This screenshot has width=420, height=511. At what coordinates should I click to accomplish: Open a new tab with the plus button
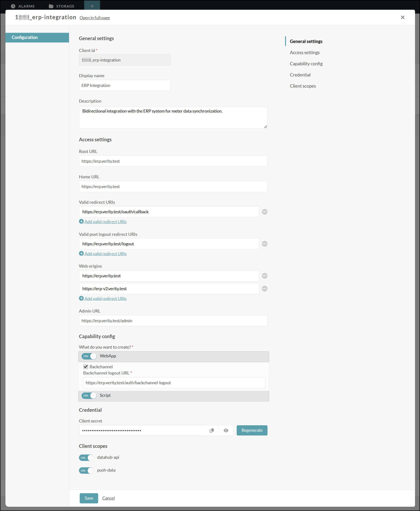tap(92, 5)
